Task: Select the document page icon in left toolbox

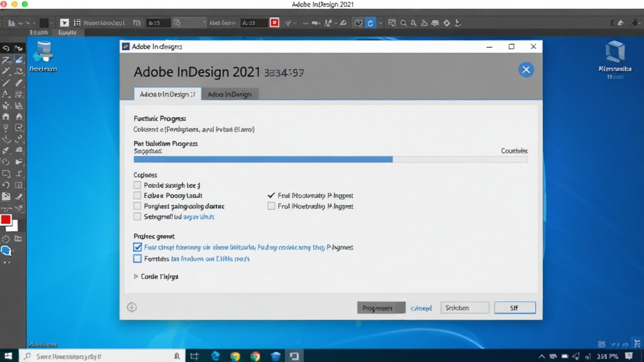Action: 6,197
